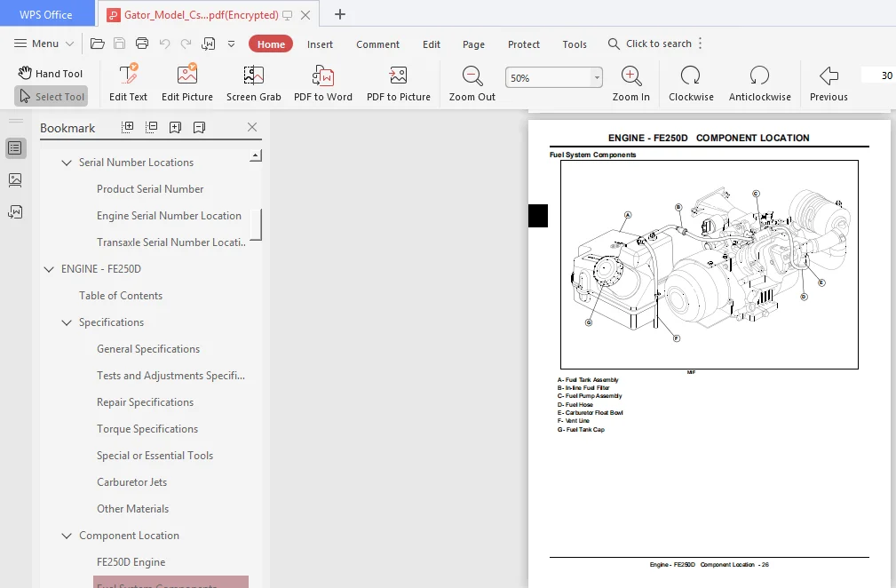Click the Zoom Out button
The image size is (896, 588).
coord(472,83)
